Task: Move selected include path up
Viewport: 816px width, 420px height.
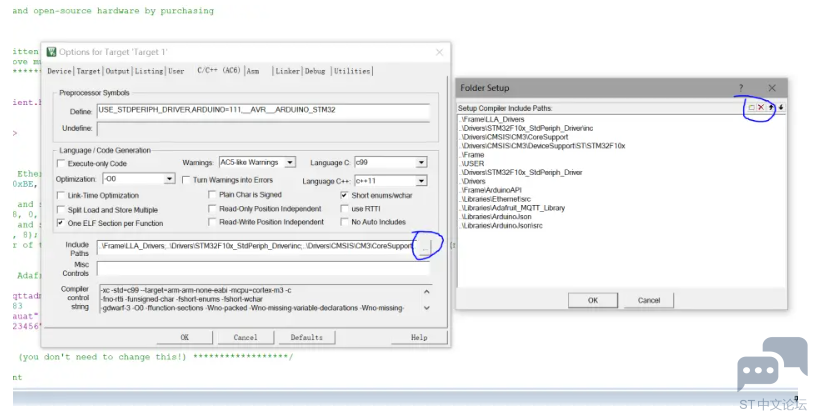Action: coord(771,107)
